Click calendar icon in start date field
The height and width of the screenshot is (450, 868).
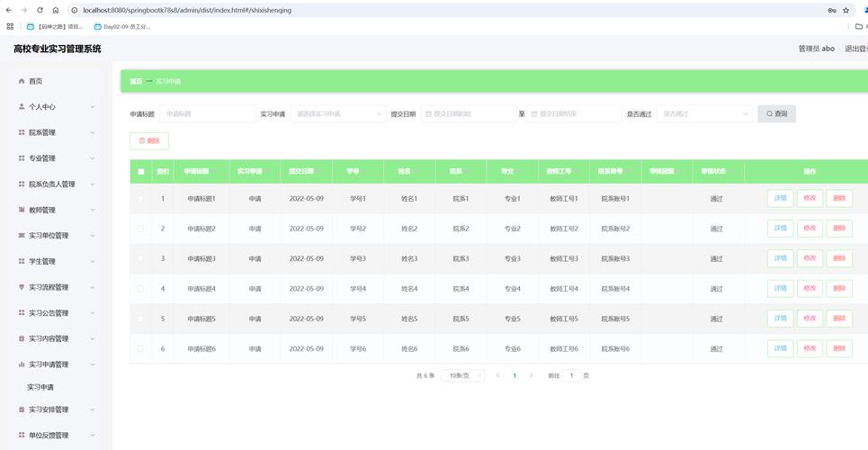428,114
